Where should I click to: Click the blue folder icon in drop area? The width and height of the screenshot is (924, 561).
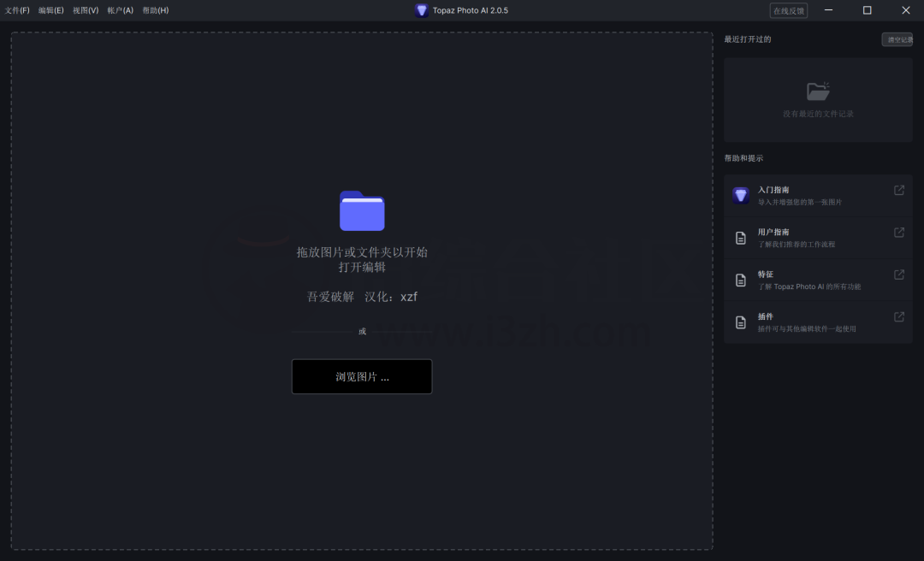tap(362, 210)
